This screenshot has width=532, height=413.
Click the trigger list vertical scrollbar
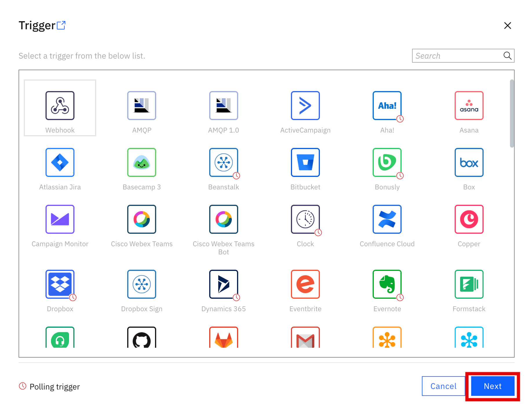tap(512, 113)
